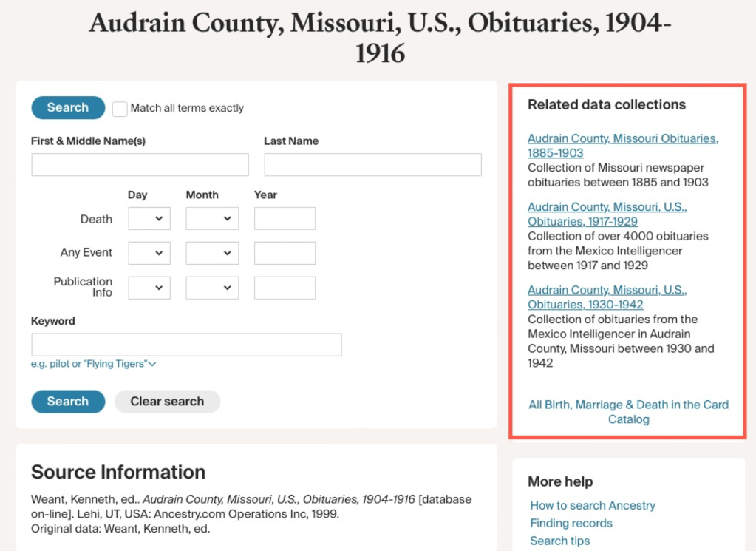756x551 pixels.
Task: Click the Last Name input field
Action: tap(372, 165)
